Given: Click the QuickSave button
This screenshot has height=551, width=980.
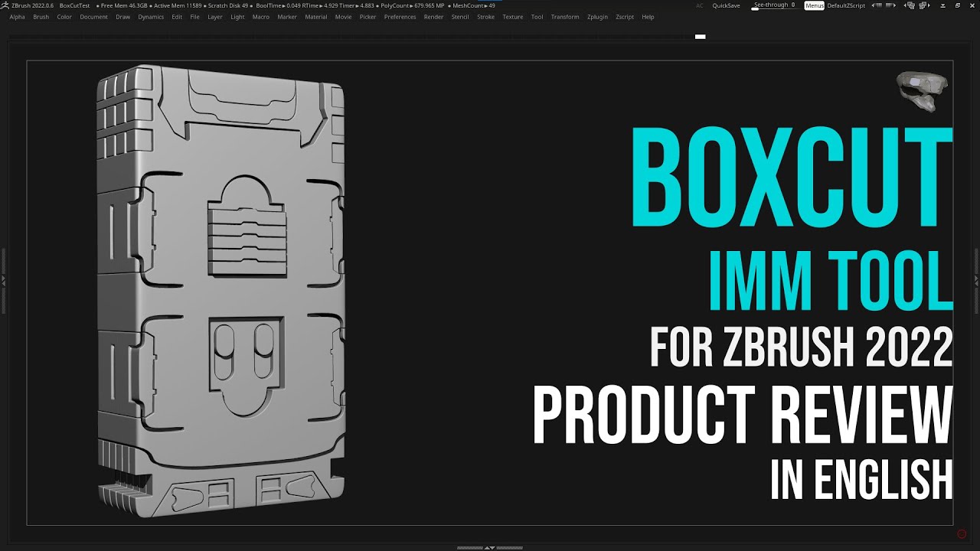Looking at the screenshot, I should pos(726,5).
